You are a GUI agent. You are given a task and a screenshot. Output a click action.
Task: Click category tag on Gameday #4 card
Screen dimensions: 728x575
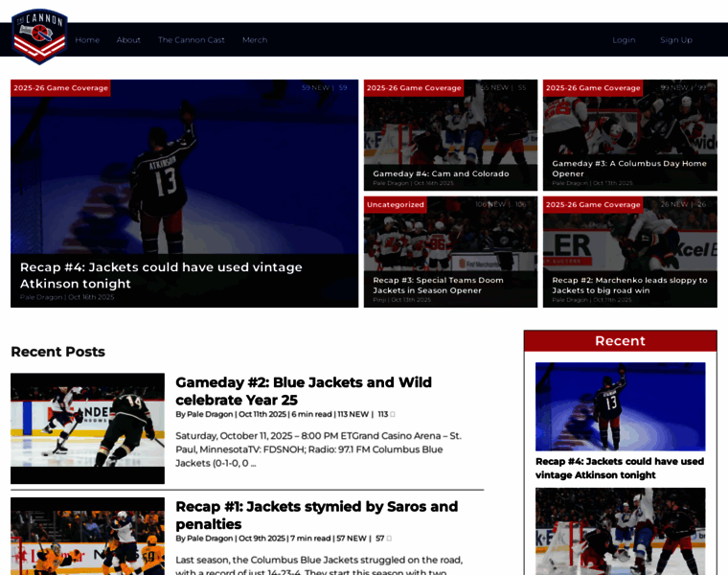pos(414,88)
